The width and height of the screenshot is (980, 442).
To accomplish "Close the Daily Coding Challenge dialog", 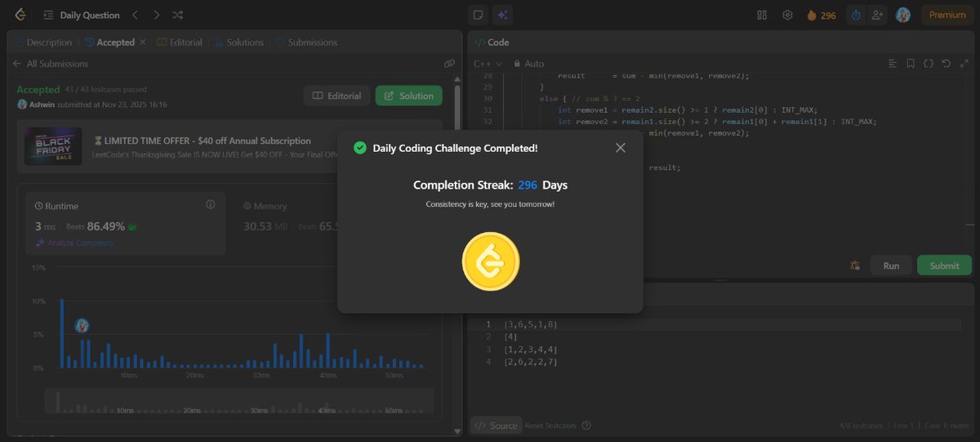I will (621, 148).
